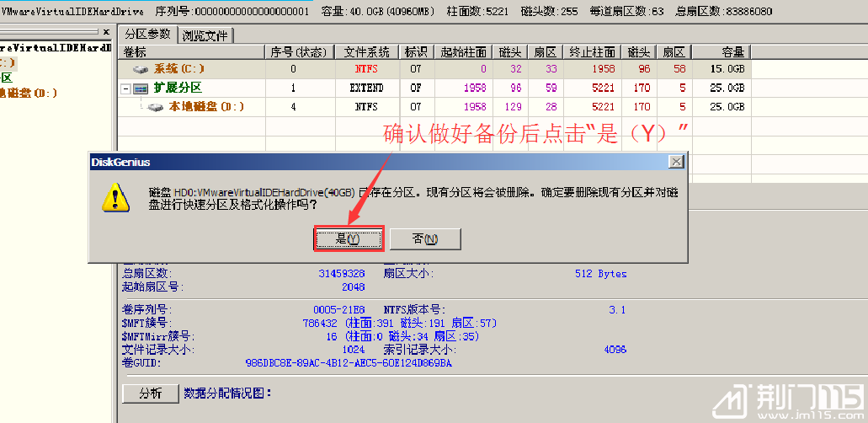Click the 标识 column header
868x423 pixels.
tap(416, 52)
